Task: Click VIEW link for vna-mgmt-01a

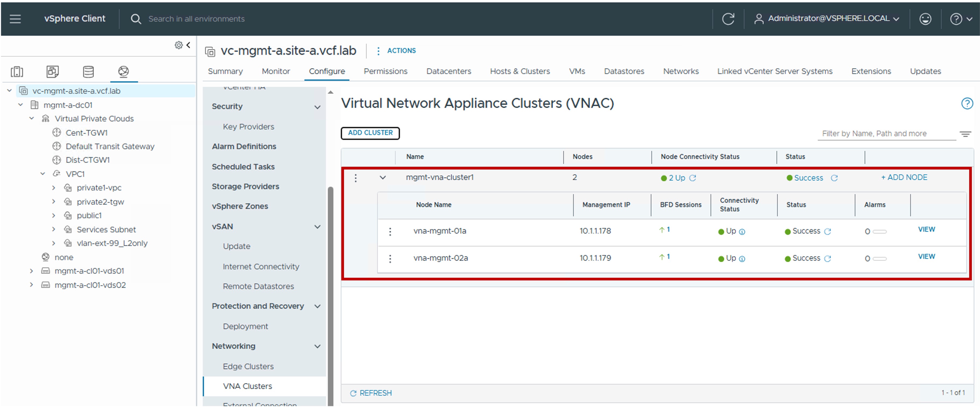Action: coord(926,229)
